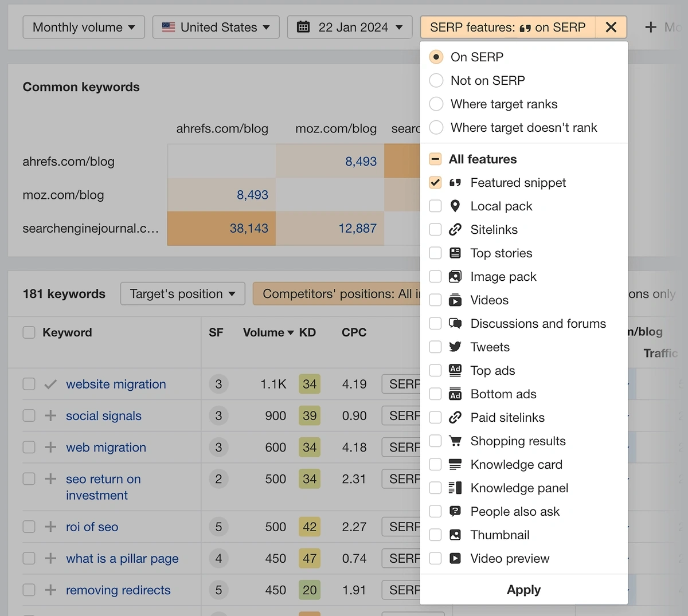Open SERP dropdown for website migration row
The width and height of the screenshot is (688, 616).
tap(401, 384)
